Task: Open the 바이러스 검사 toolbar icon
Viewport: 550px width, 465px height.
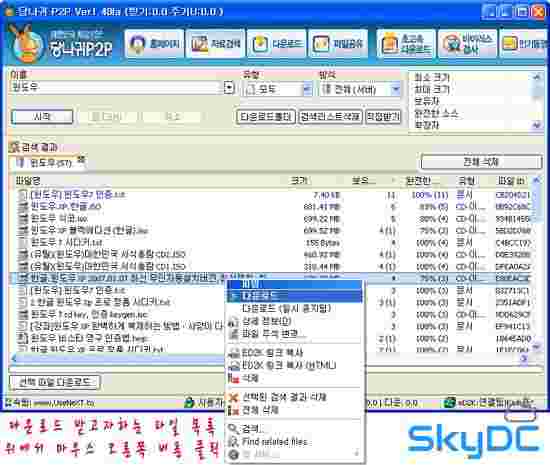Action: tap(467, 44)
